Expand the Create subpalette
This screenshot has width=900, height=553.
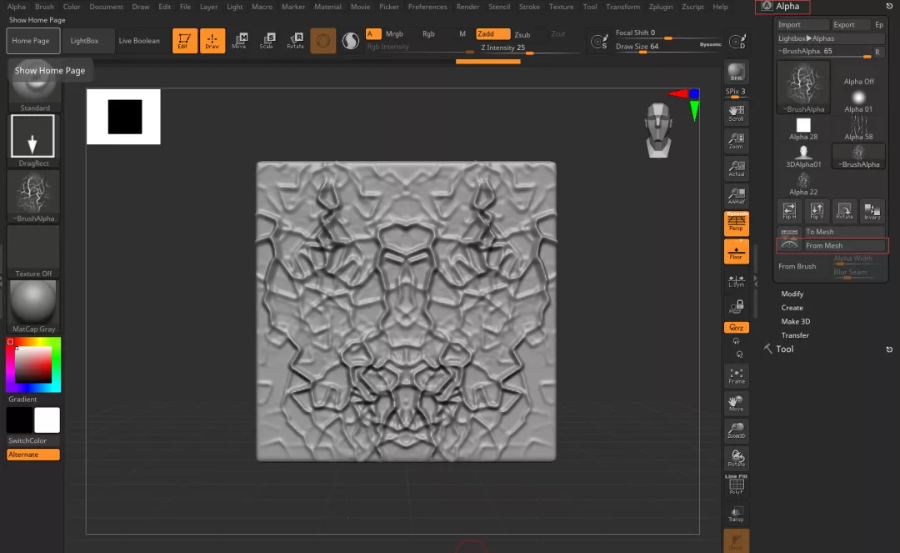[x=792, y=307]
